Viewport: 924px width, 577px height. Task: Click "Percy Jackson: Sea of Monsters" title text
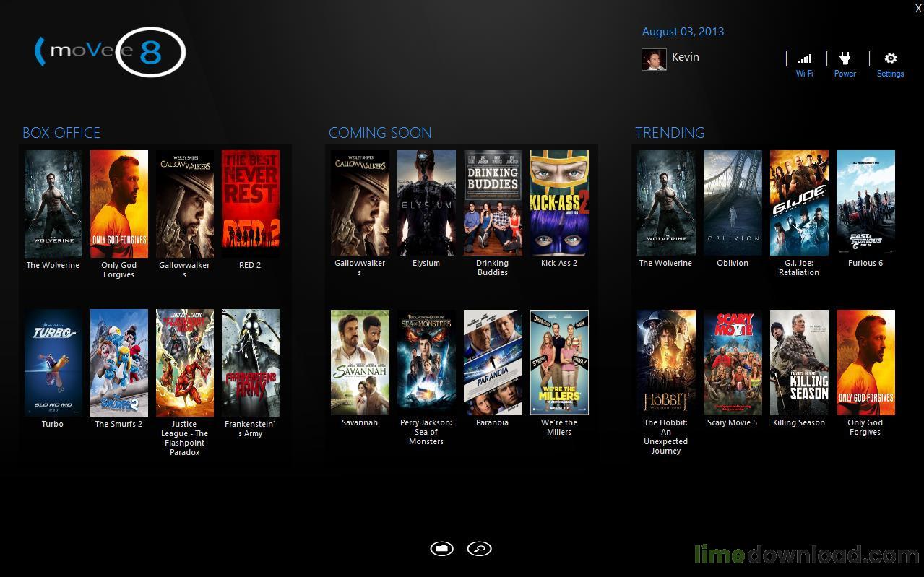[426, 432]
